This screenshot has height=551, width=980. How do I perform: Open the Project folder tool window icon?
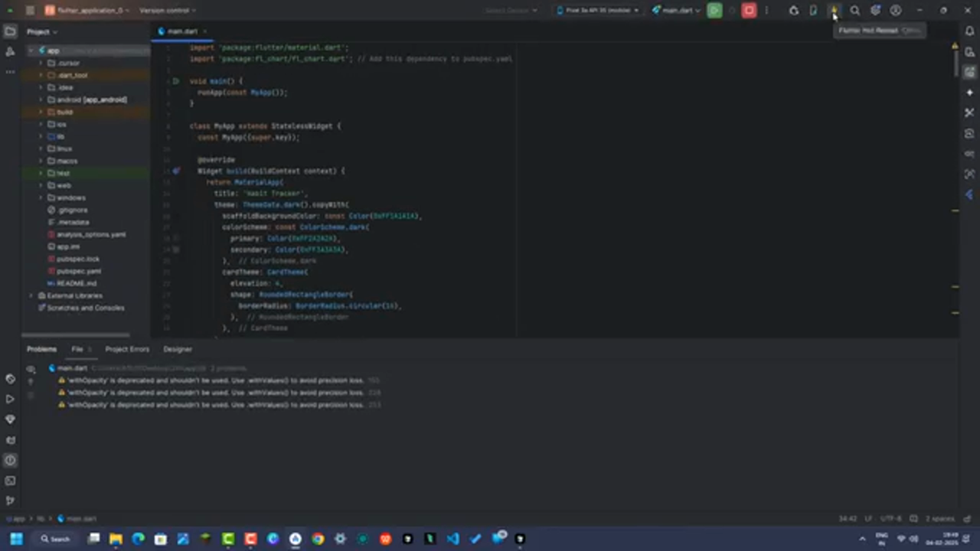point(10,31)
